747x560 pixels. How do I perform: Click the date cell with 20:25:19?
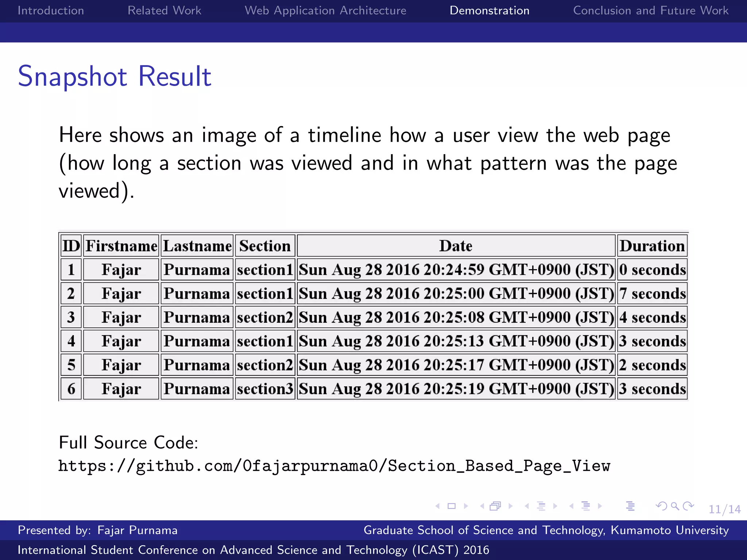coord(456,389)
